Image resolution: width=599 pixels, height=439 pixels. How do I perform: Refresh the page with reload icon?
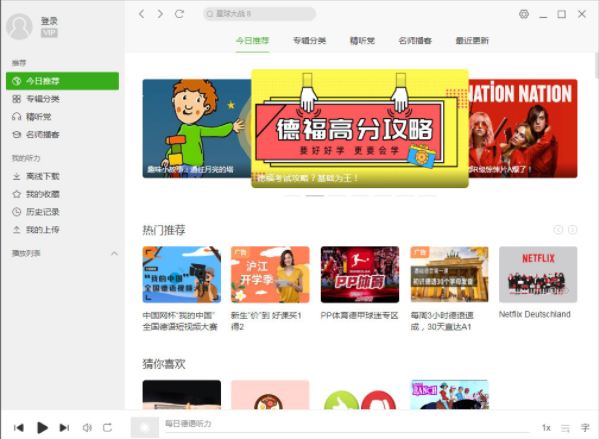[x=179, y=14]
